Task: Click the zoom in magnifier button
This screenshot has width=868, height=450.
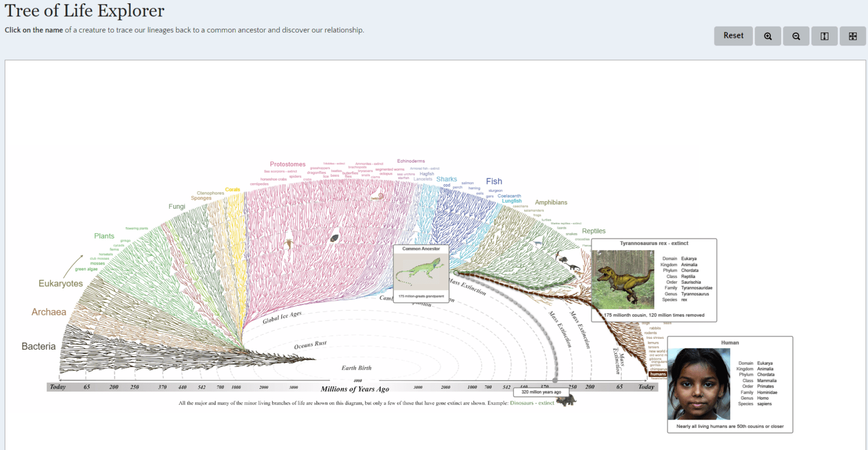Action: [x=768, y=36]
